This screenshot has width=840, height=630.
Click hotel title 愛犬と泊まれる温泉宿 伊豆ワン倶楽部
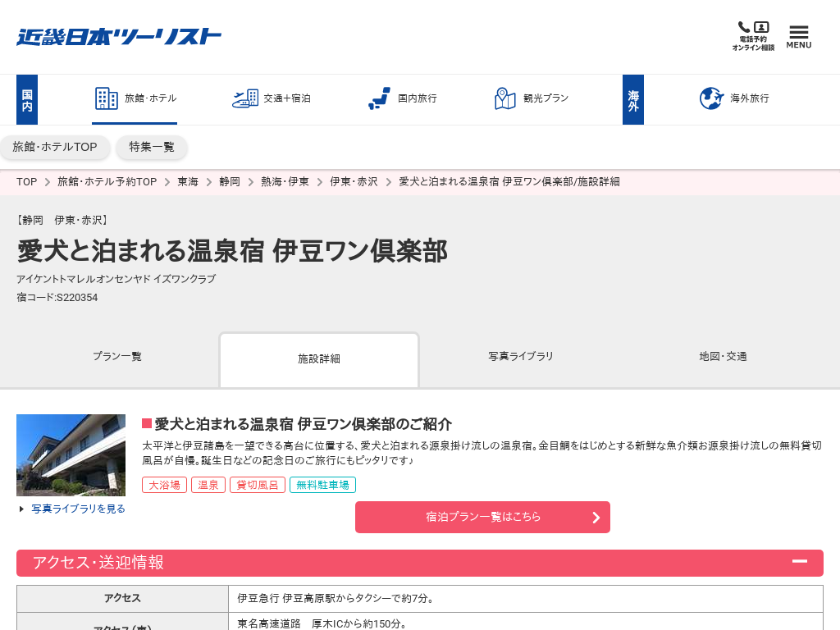pyautogui.click(x=232, y=251)
